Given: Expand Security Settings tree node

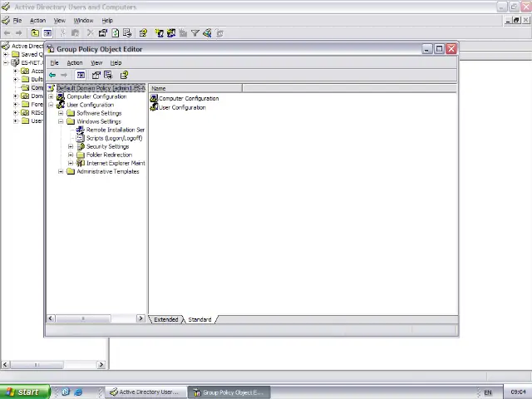Looking at the screenshot, I should pyautogui.click(x=71, y=146).
